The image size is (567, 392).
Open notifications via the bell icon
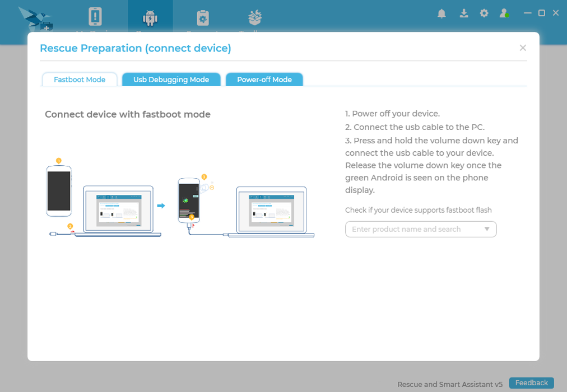pyautogui.click(x=441, y=13)
